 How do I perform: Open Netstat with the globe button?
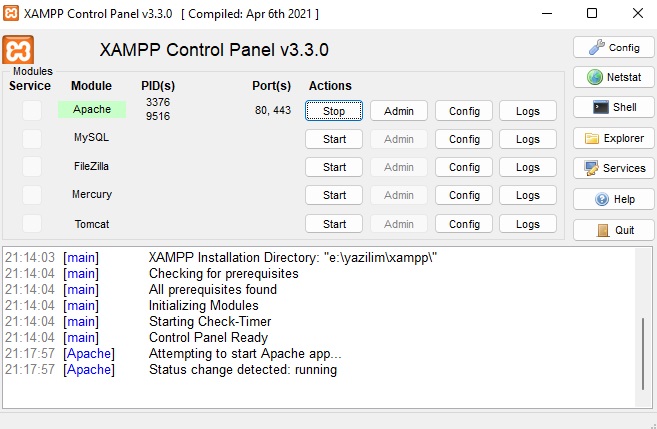613,77
